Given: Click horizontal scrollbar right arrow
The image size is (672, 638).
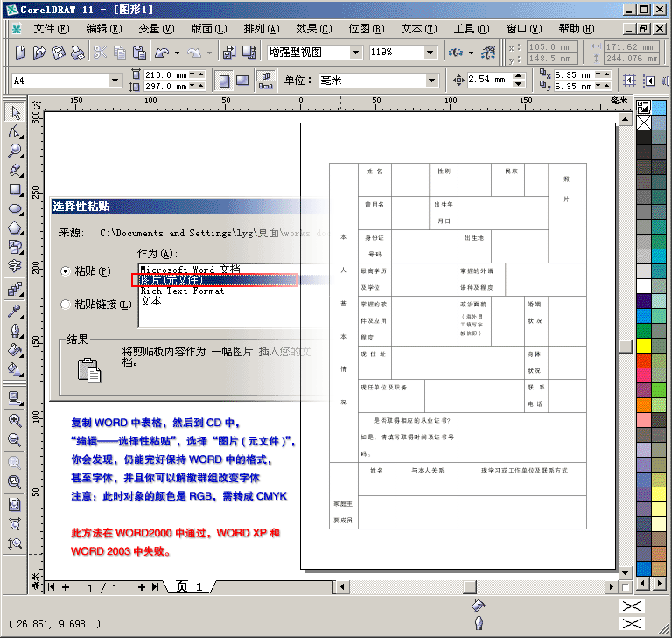Looking at the screenshot, I should pyautogui.click(x=612, y=586).
